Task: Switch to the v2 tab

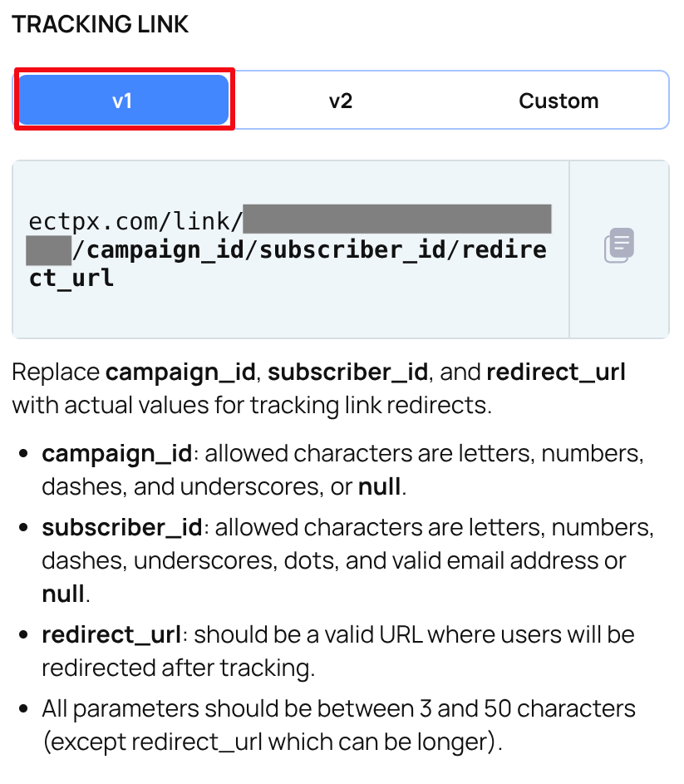Action: coord(340,100)
